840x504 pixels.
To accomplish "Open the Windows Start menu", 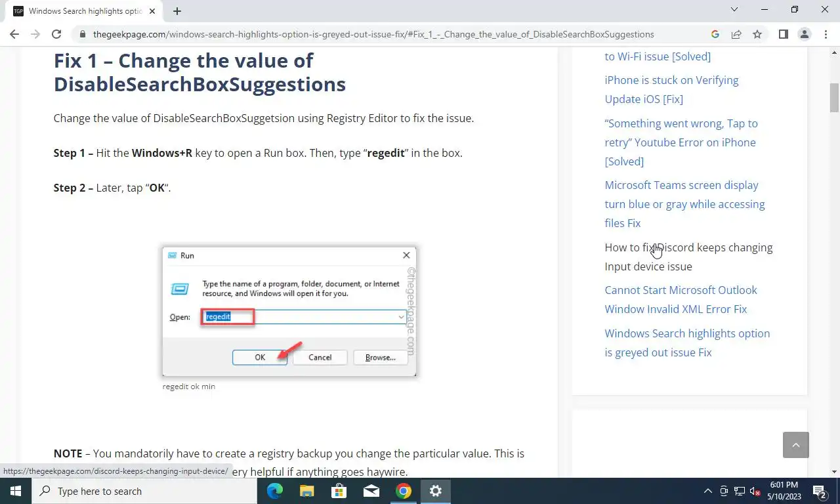I will [16, 491].
